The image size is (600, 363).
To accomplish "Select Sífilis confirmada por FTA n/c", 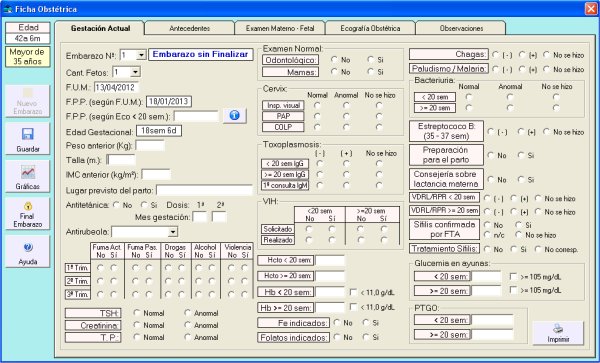I will [x=488, y=235].
